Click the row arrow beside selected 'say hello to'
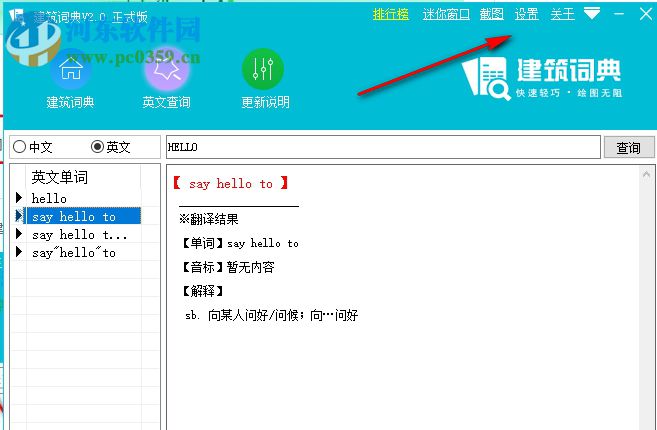The width and height of the screenshot is (657, 430). [x=18, y=216]
